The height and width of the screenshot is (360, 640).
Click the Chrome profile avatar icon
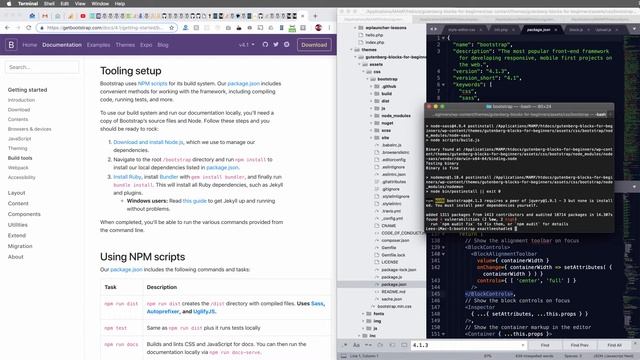point(318,28)
